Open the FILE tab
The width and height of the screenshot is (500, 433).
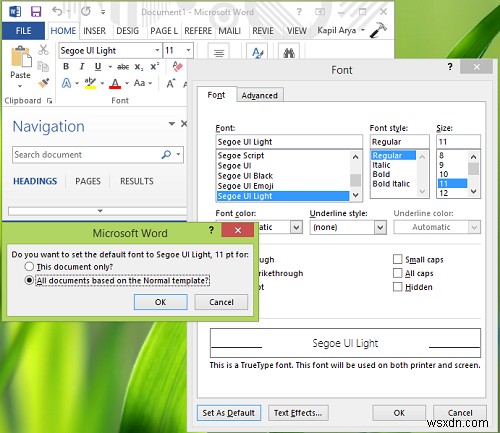23,31
